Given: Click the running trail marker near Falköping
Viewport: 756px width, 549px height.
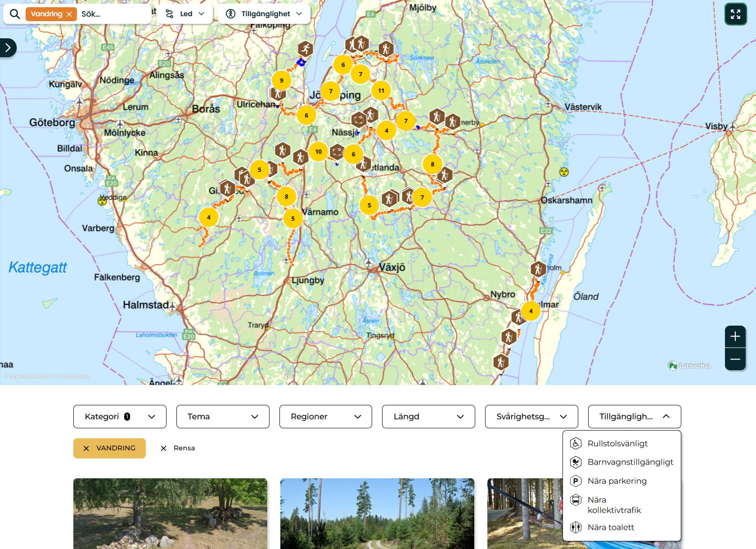Looking at the screenshot, I should 305,49.
